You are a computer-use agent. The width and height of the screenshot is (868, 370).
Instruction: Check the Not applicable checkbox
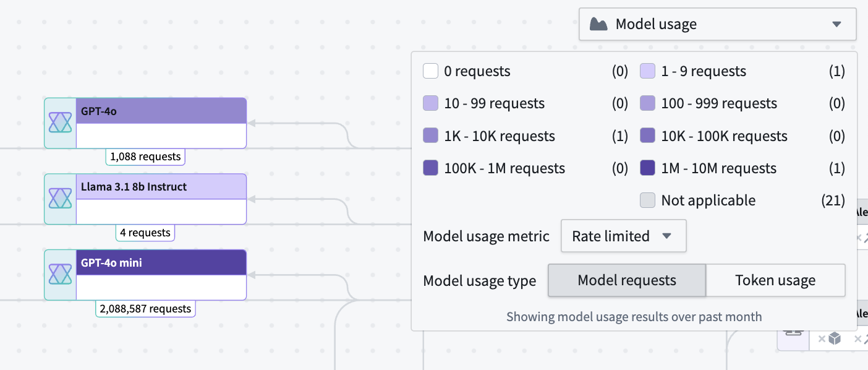point(647,200)
